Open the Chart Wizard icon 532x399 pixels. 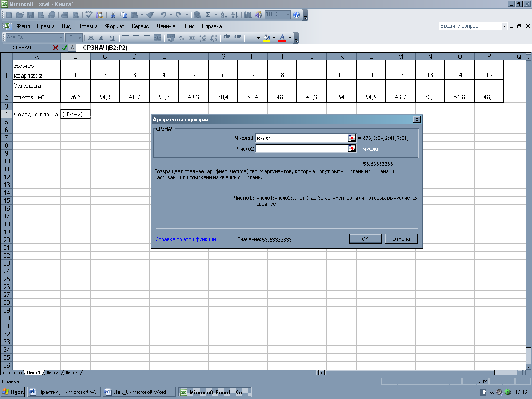click(x=248, y=15)
